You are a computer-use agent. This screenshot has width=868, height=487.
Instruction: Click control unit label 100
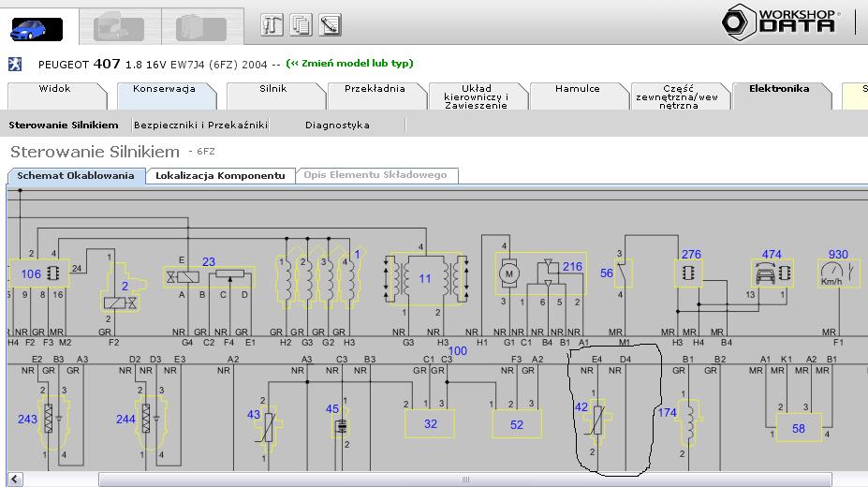click(457, 351)
